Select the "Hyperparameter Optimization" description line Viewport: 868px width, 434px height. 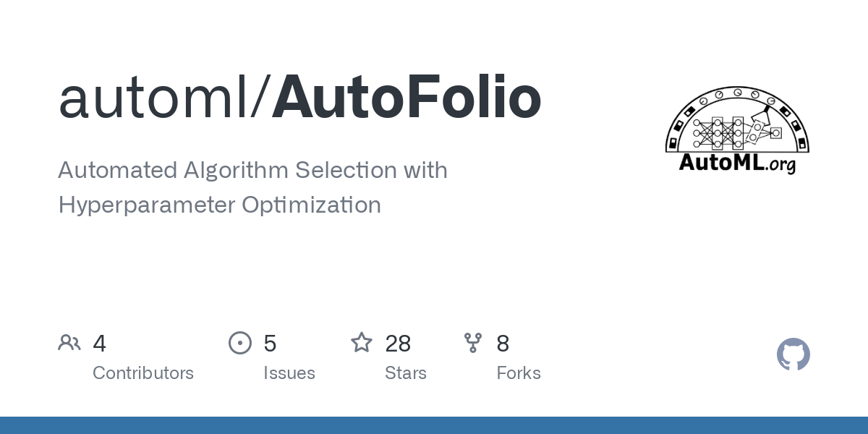[219, 205]
